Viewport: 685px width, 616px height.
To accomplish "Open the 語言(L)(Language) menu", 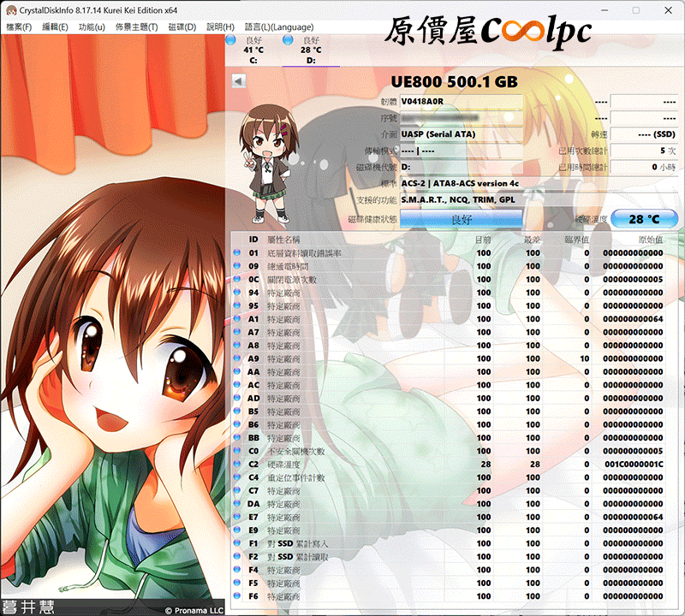I will 279,27.
